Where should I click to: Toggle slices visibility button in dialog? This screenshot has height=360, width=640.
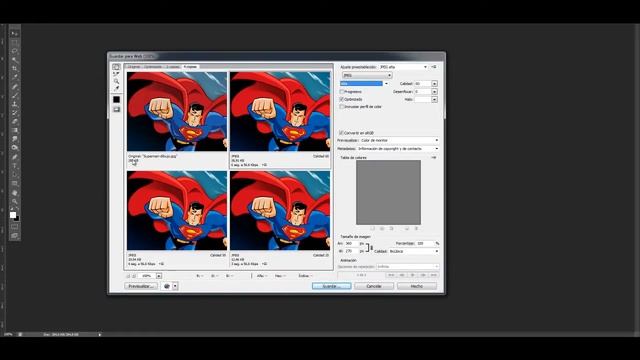[x=116, y=109]
